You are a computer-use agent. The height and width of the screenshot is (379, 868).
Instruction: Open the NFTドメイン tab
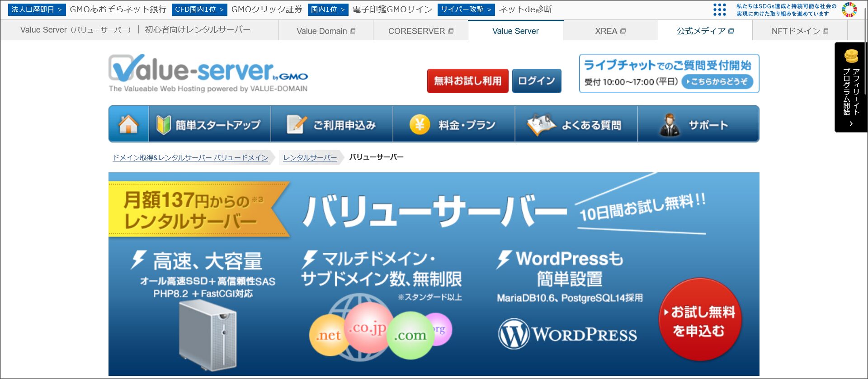tap(800, 31)
